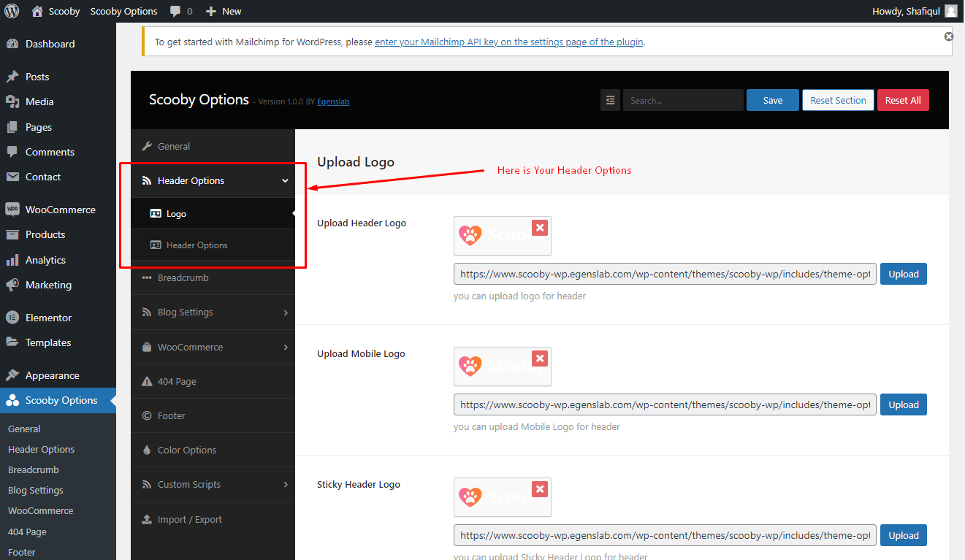This screenshot has height=560, width=965.
Task: Click the mobile logo preview thumbnail
Action: [x=502, y=367]
